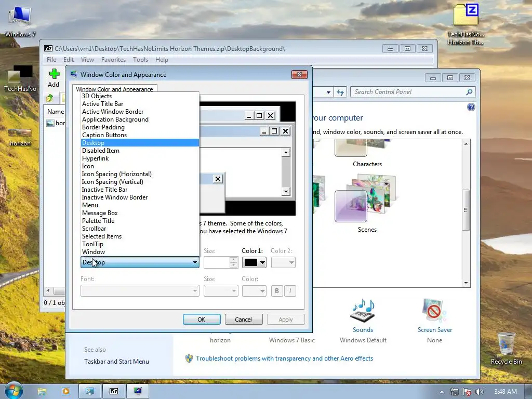The image size is (532, 399).
Task: Open the TechHasNoLimits zip file desktop icon
Action: coord(466,24)
